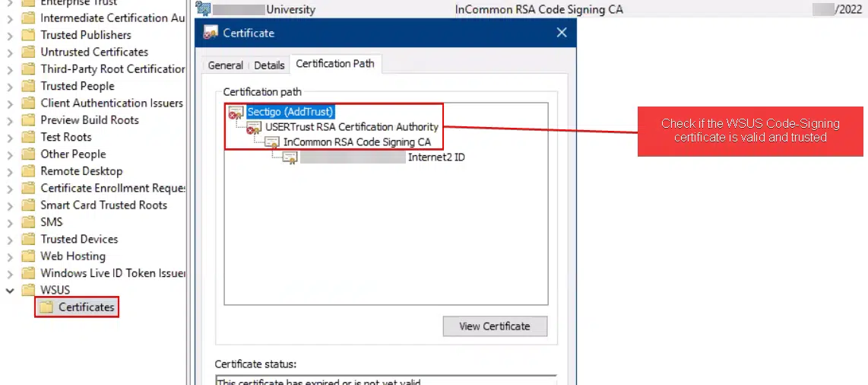The height and width of the screenshot is (385, 868).
Task: Close the Certificate dialog
Action: (562, 33)
